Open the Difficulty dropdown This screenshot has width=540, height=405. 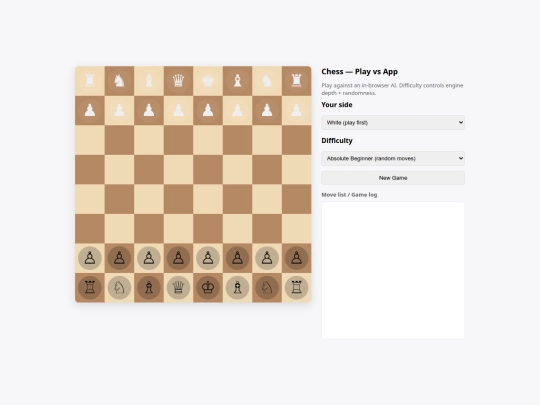393,158
